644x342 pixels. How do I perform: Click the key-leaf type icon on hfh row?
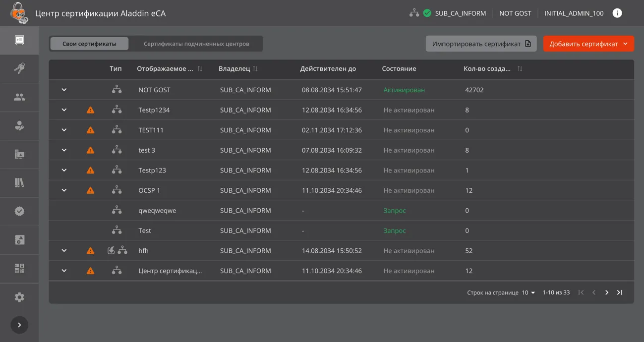(x=112, y=251)
